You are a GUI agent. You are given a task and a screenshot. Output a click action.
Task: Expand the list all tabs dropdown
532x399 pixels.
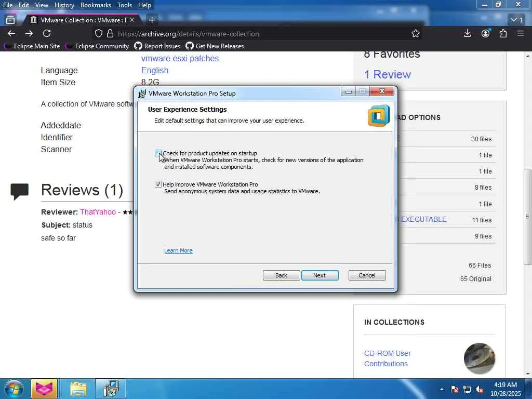pos(517,20)
